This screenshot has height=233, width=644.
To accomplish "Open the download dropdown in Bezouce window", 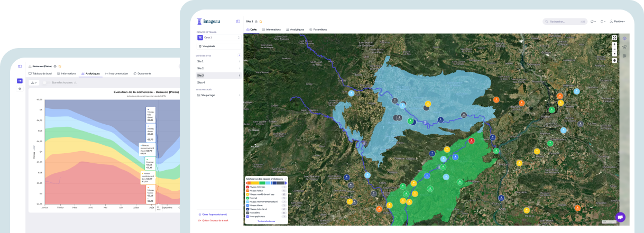I will point(33,82).
